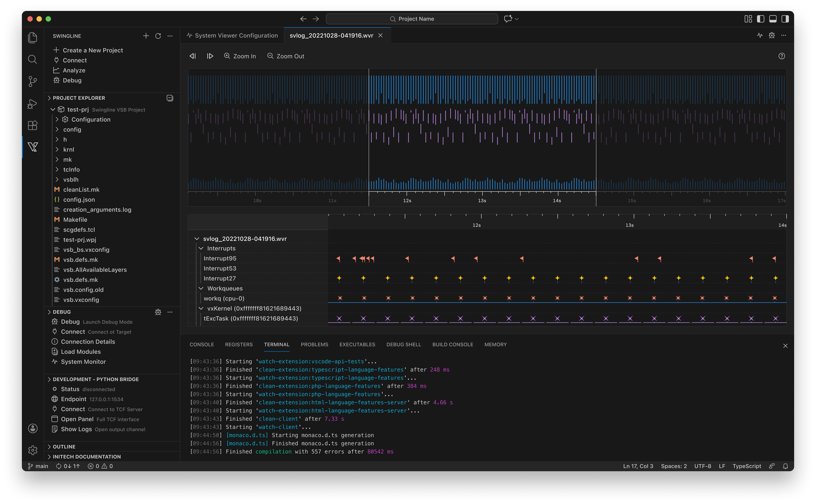Screen dimensions: 816x504
Task: Open editor more actions ellipsis
Action: 784,35
